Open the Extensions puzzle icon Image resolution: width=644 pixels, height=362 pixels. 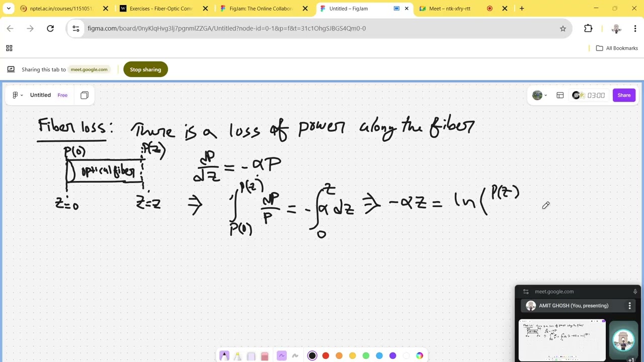coord(588,29)
